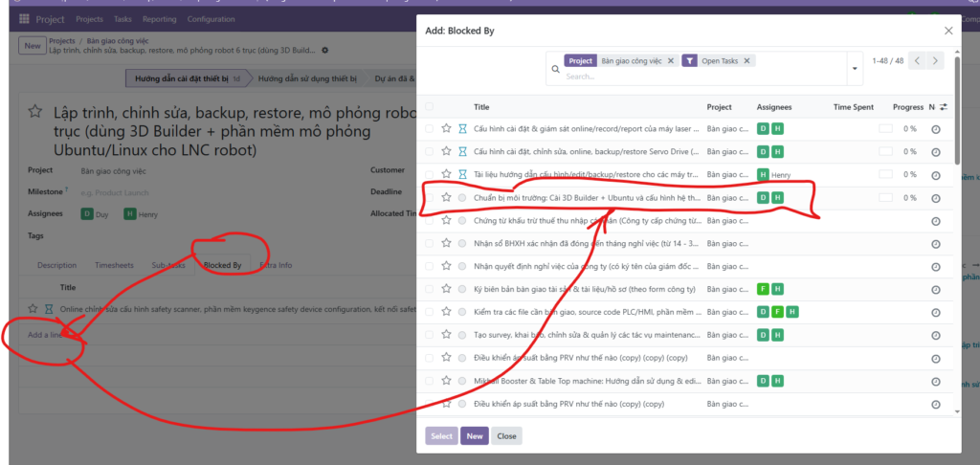Tick checkbox for 'Tạo survey, khai báo' task
Image resolution: width=980 pixels, height=465 pixels.
tap(430, 335)
